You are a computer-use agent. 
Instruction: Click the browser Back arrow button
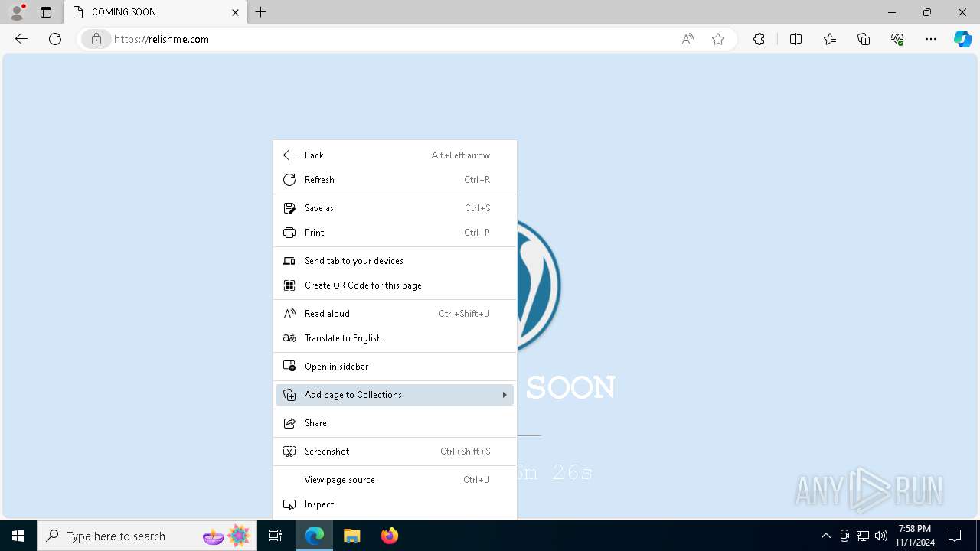tap(21, 39)
